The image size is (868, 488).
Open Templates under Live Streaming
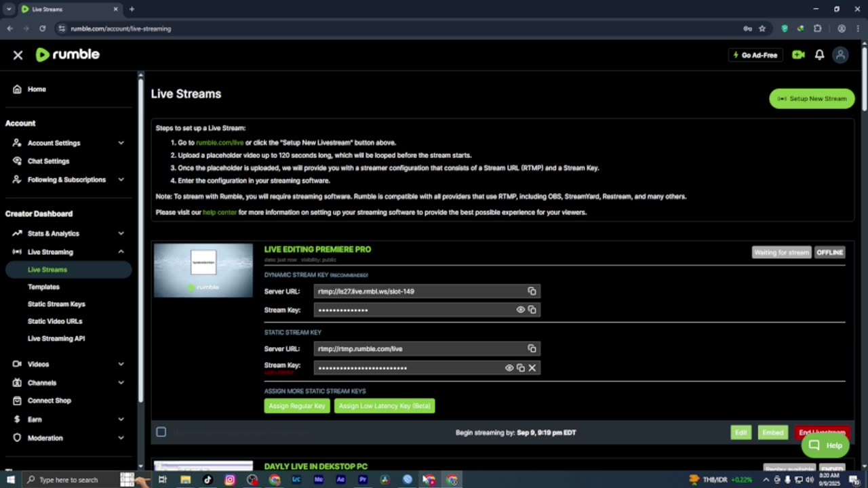tap(43, 287)
